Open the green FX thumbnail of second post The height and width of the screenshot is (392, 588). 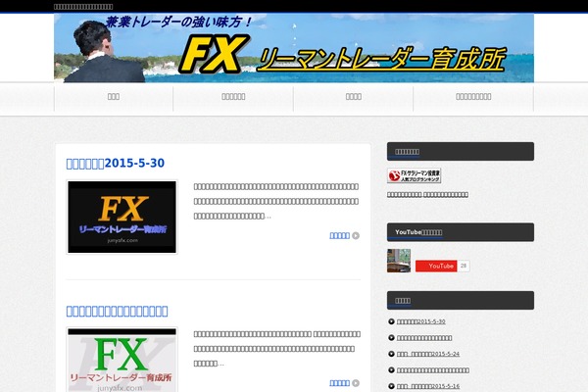[x=122, y=360]
